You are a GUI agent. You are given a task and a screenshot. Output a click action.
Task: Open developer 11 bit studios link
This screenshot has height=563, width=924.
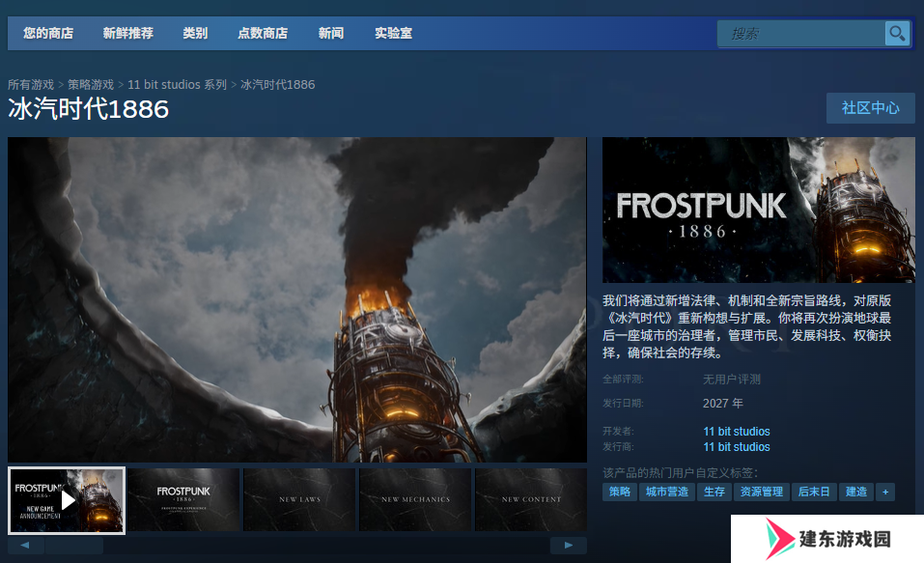[x=737, y=432]
